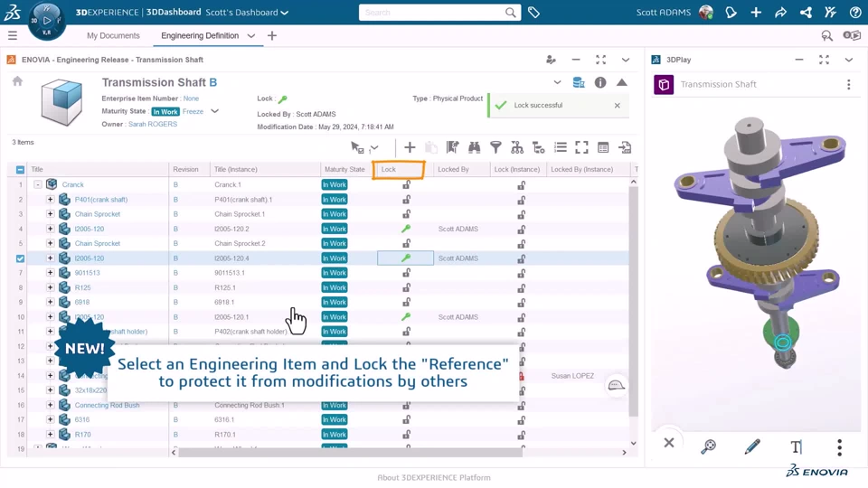Open the information panel icon

600,82
